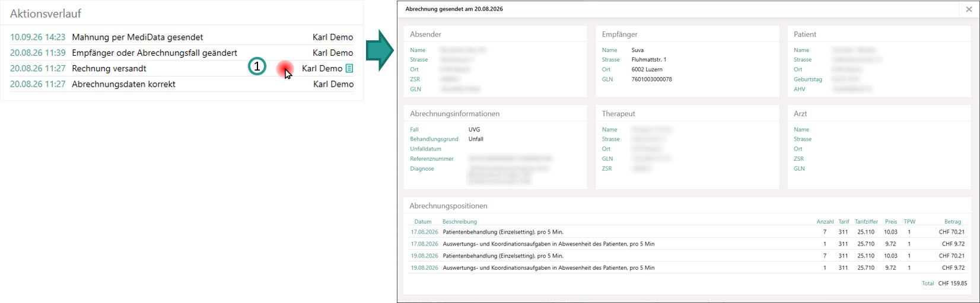Viewport: 980px width, 303px height.
Task: Click the Aktionsverlauf panel heading
Action: 46,13
